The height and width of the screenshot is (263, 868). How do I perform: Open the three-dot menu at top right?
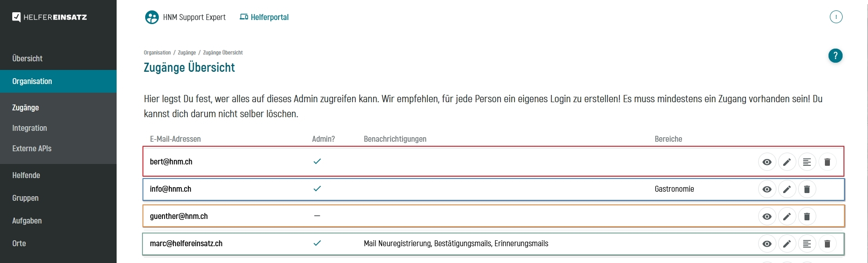[x=836, y=17]
